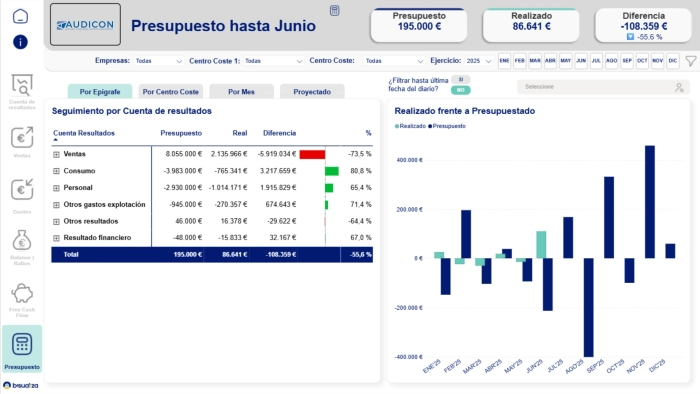Go to the home icon in sidebar
This screenshot has height=394, width=700.
(20, 17)
